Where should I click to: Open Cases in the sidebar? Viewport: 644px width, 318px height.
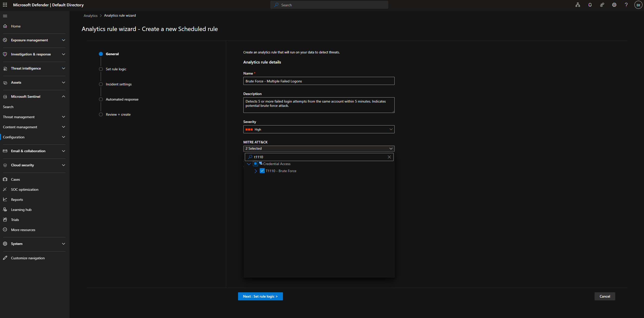point(15,179)
